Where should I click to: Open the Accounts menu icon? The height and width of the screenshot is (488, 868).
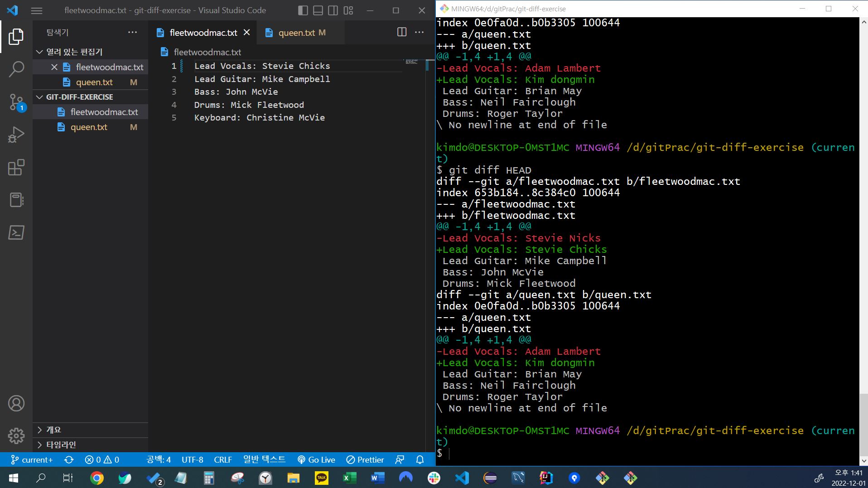[16, 403]
